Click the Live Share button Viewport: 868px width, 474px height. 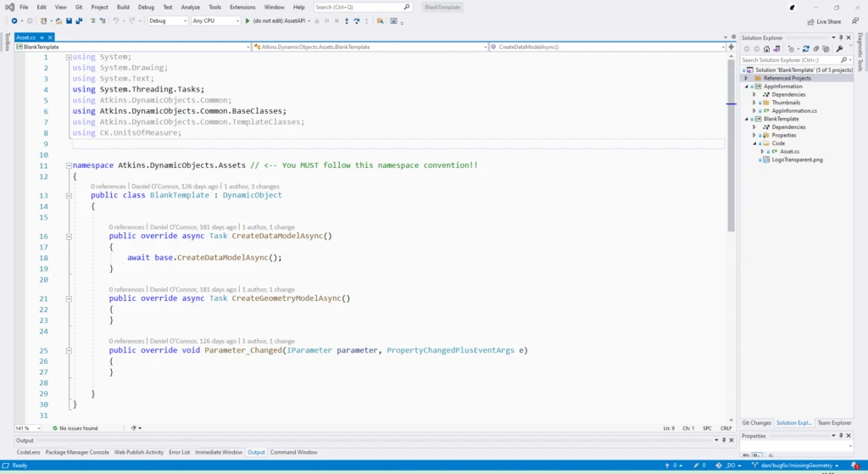tap(824, 21)
